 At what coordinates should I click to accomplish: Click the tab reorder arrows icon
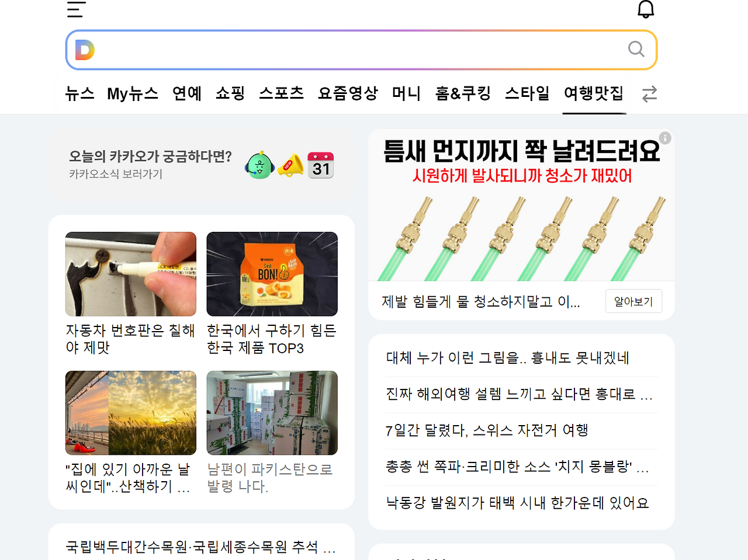649,93
